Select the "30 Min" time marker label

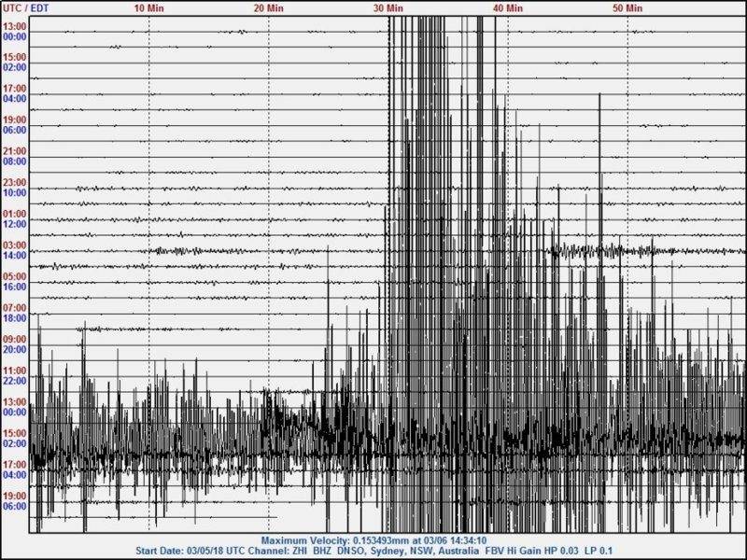388,8
